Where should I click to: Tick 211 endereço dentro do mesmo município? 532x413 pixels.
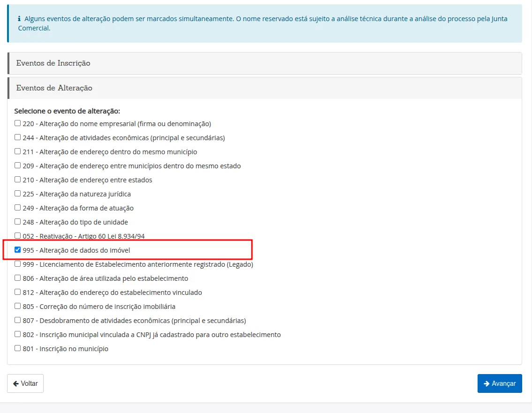pos(18,151)
